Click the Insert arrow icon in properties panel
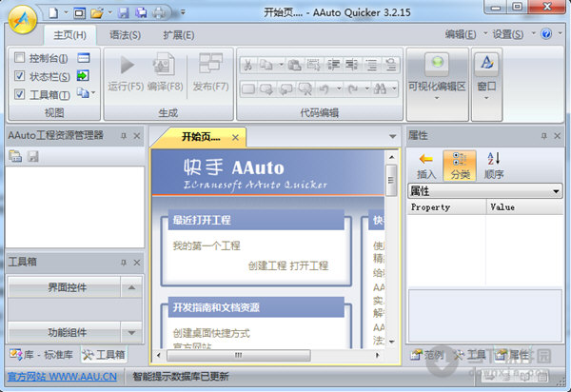 point(426,166)
